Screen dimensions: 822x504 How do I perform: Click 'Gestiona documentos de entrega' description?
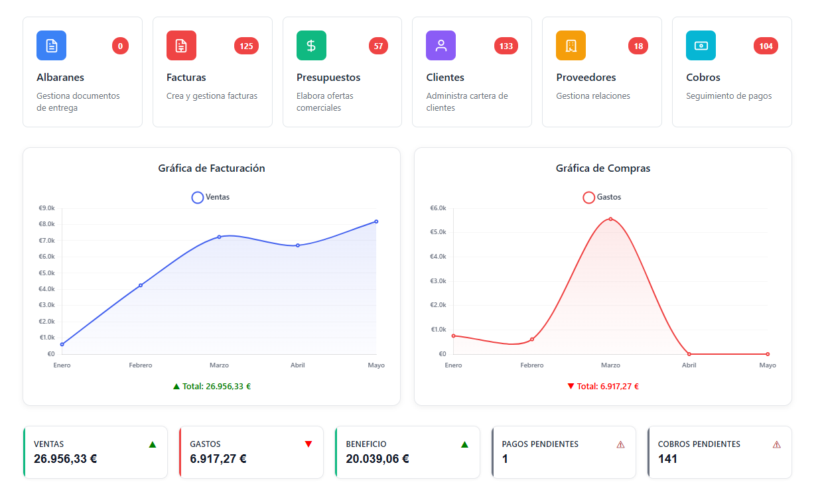point(78,101)
